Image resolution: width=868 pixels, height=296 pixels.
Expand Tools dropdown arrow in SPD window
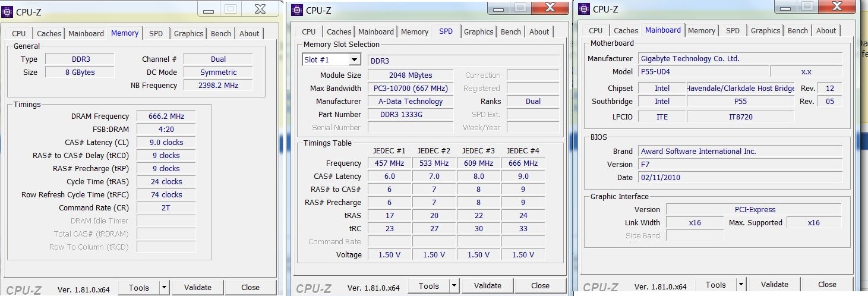(x=454, y=286)
